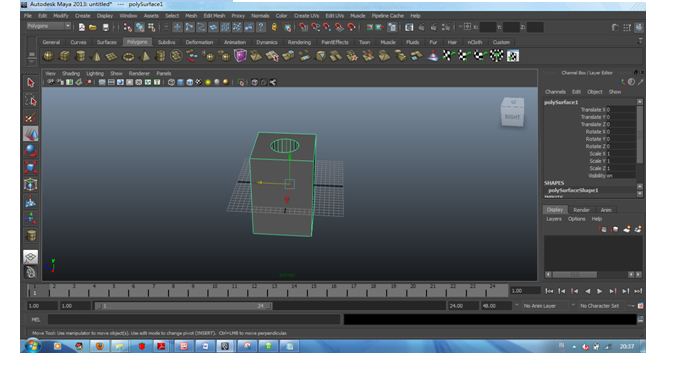Create a polygon cube from shelf
684x378 pixels.
pos(65,56)
